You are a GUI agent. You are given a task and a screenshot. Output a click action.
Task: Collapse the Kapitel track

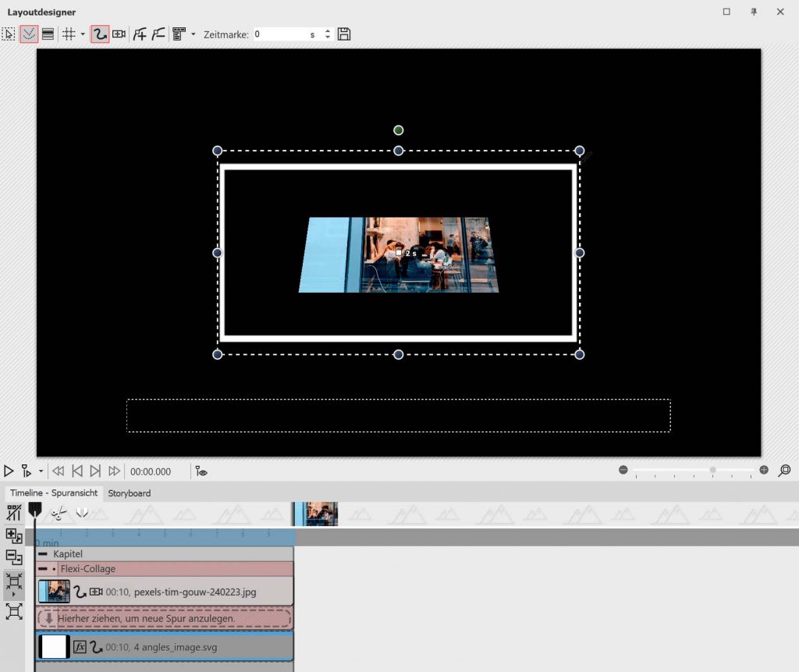pyautogui.click(x=43, y=553)
